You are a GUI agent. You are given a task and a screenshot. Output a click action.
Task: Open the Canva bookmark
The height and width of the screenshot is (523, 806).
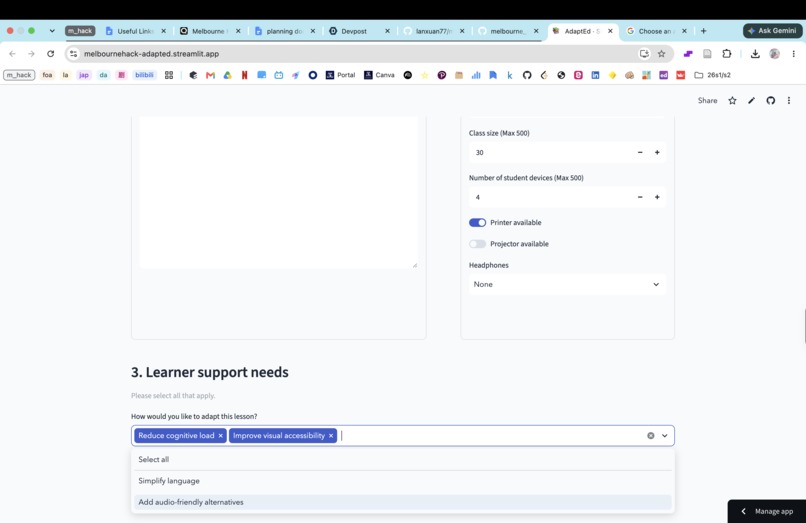click(x=379, y=75)
